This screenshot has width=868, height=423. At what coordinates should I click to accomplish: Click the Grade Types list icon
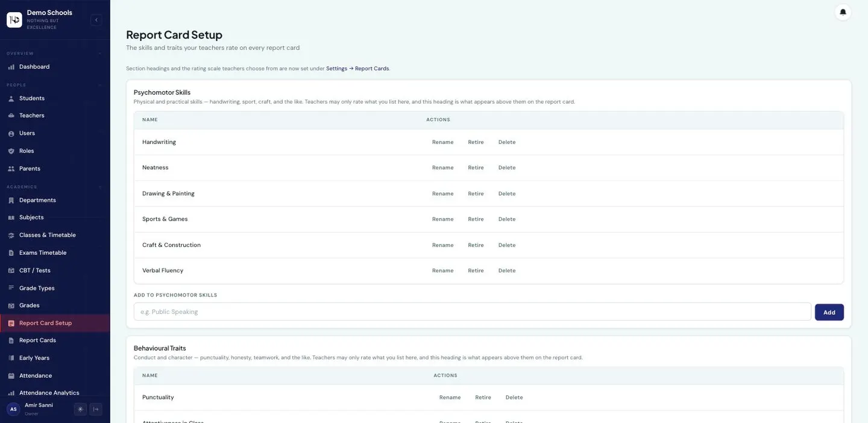tap(11, 288)
